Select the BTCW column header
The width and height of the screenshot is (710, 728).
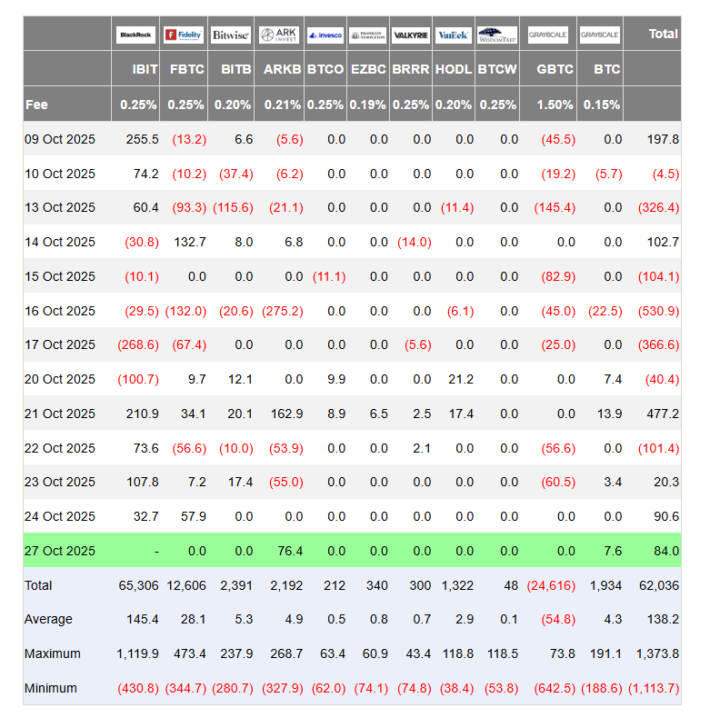click(497, 69)
